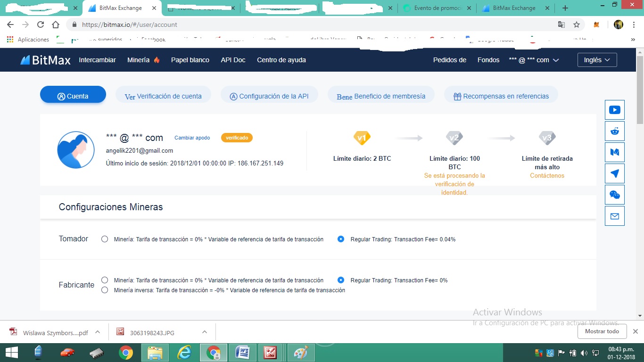Open File Explorer from taskbar
Viewport: 644px width, 362px height.
(x=155, y=352)
